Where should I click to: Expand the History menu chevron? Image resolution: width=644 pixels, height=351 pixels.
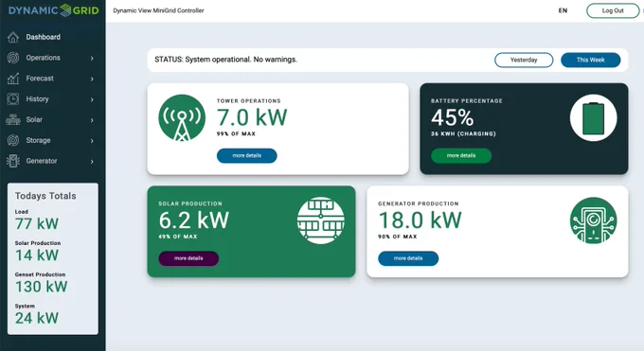[92, 99]
